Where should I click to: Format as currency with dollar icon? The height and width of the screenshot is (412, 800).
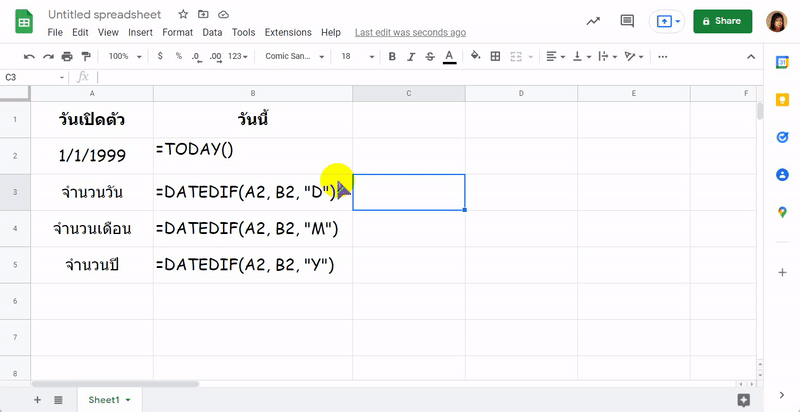(x=160, y=57)
